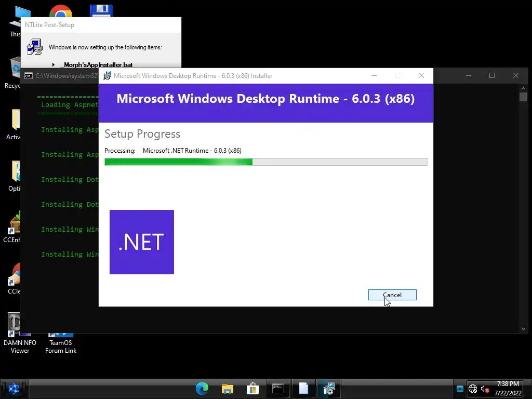Click the command prompt title bar icon
The image size is (532, 399).
pyautogui.click(x=29, y=76)
